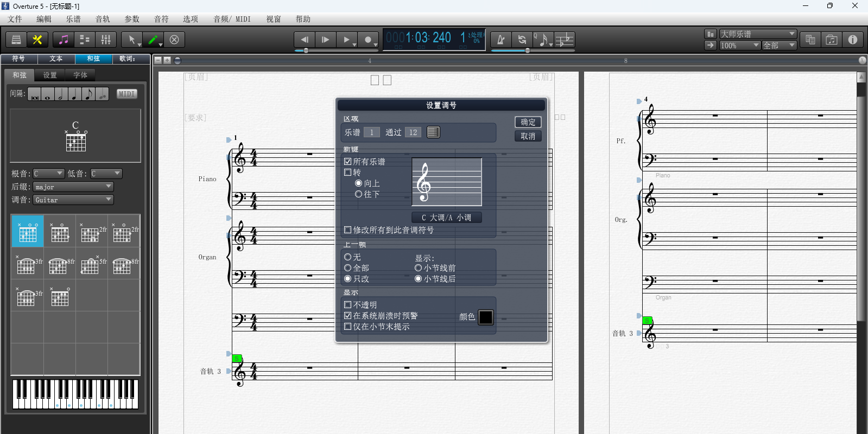Click the black 颜色 color swatch
868x434 pixels.
pyautogui.click(x=485, y=317)
